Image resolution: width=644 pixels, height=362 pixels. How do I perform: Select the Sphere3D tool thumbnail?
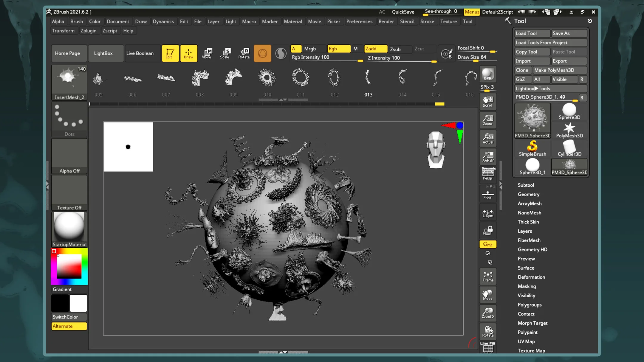point(569,112)
